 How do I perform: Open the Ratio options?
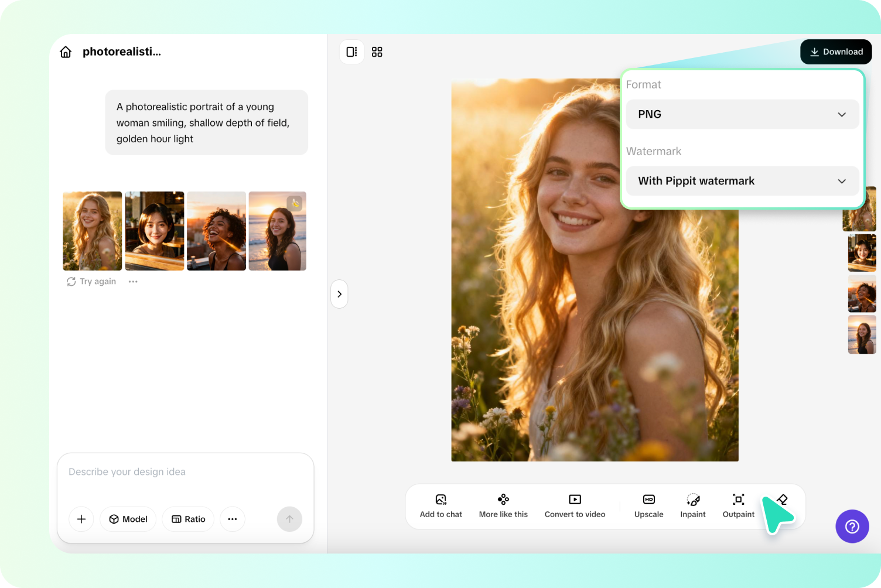point(188,519)
